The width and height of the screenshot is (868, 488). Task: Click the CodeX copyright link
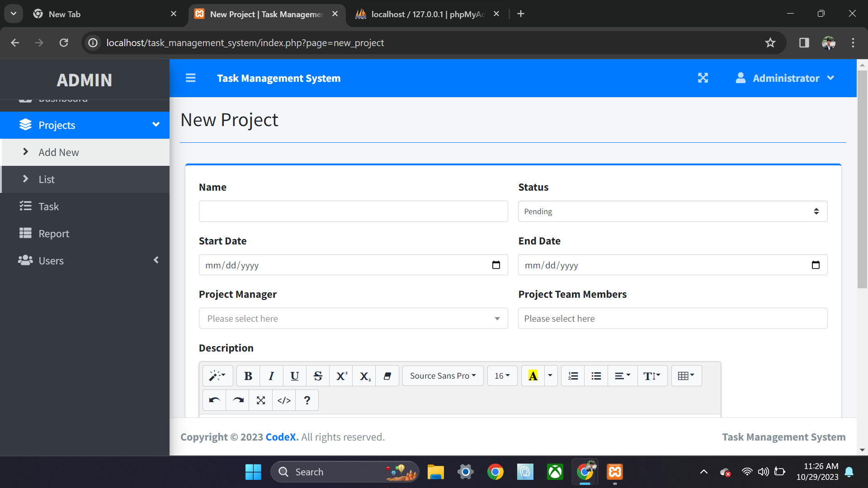[281, 437]
